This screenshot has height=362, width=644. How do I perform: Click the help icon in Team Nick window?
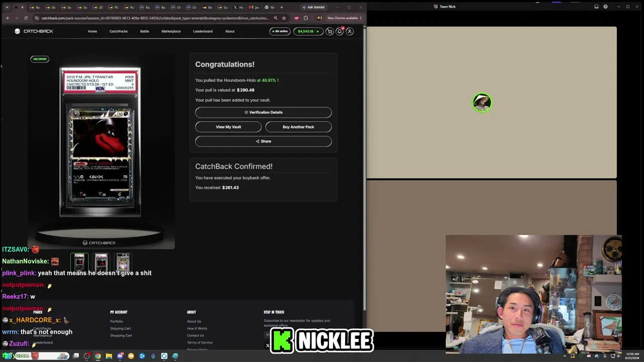click(605, 7)
